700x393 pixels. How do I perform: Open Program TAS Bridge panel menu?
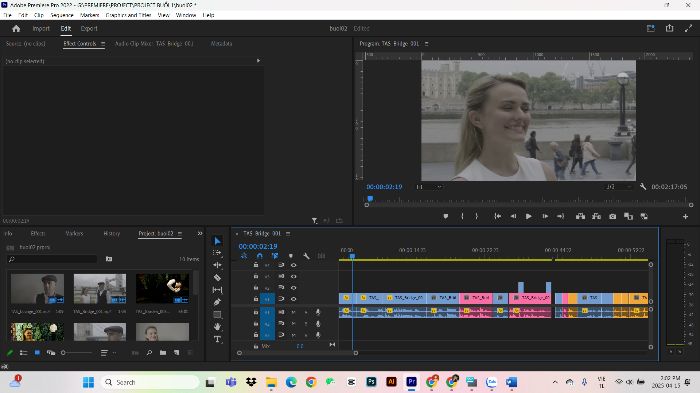[426, 44]
